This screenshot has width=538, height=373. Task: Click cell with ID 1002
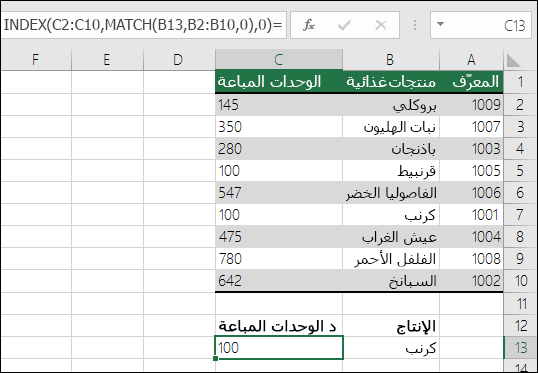tap(471, 280)
